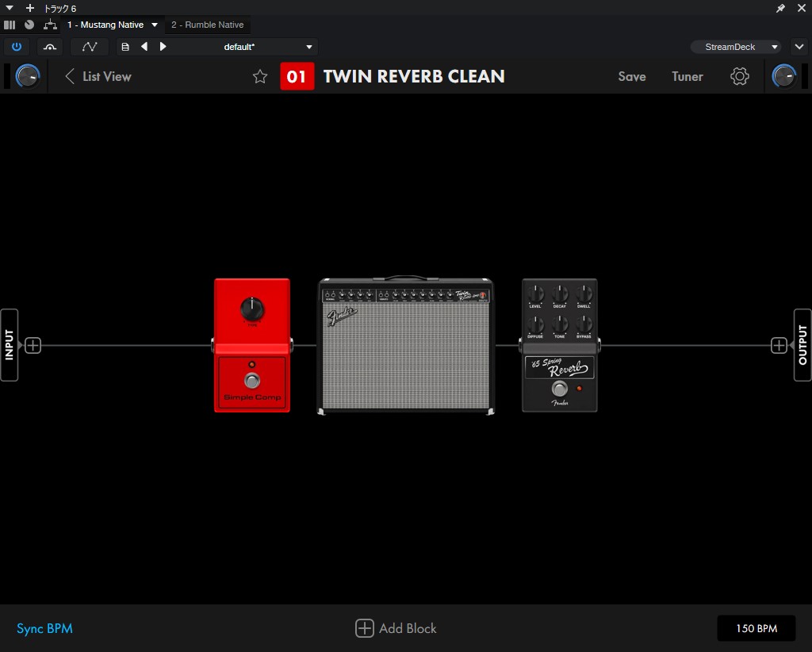This screenshot has height=652, width=812.
Task: Click the plus icon next to OUTPUT
Action: pos(779,346)
